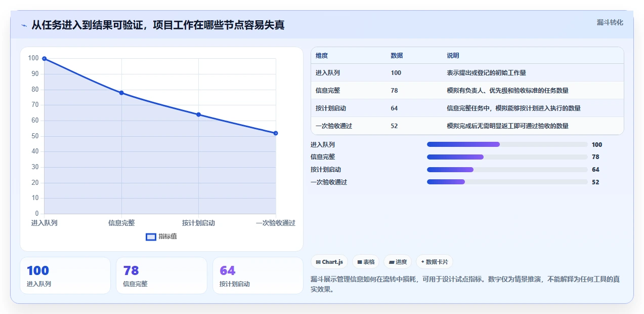Open the 100 进入队列 data card
The image size is (644, 314).
65,276
